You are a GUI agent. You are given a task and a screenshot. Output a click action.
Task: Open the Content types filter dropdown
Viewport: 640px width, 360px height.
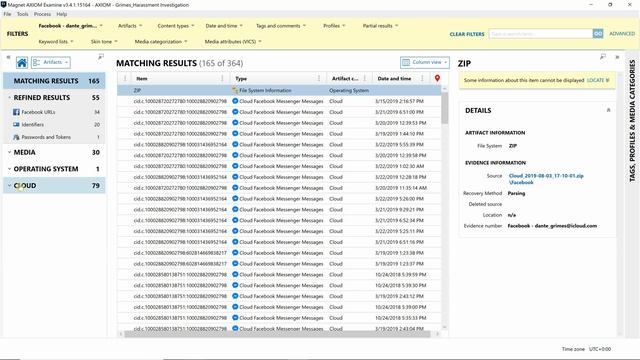(x=176, y=26)
